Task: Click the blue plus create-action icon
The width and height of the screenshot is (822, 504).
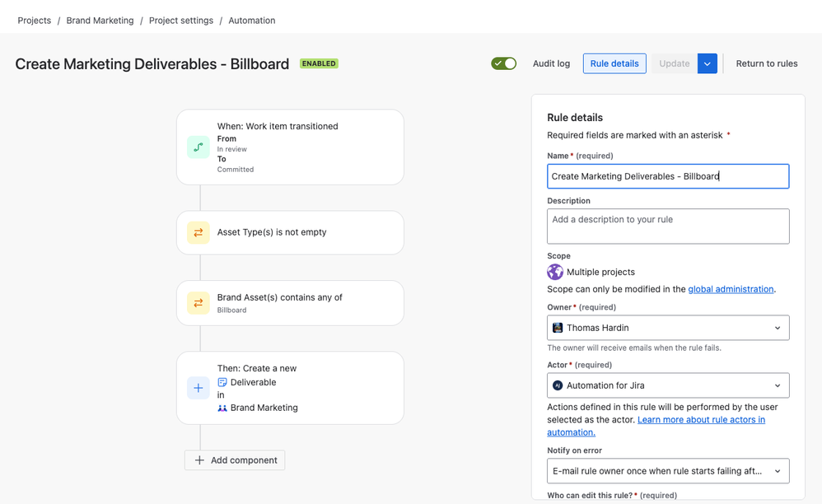Action: 198,388
